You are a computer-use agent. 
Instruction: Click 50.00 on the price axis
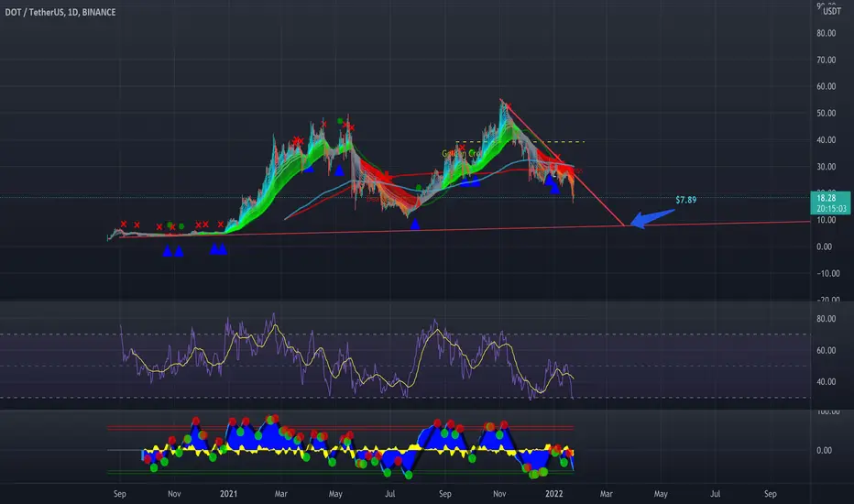click(827, 114)
